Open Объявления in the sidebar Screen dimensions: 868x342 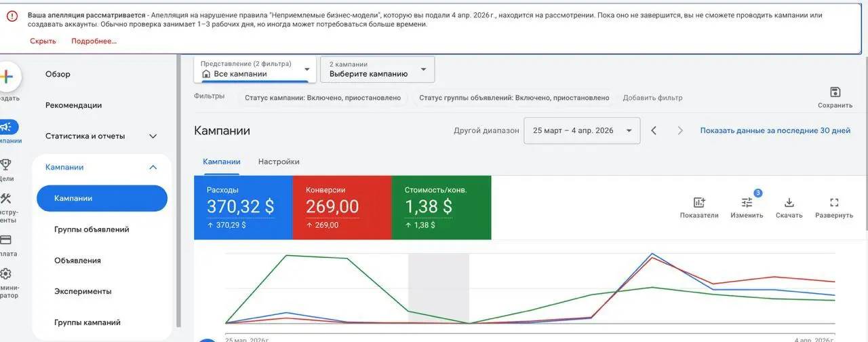77,261
